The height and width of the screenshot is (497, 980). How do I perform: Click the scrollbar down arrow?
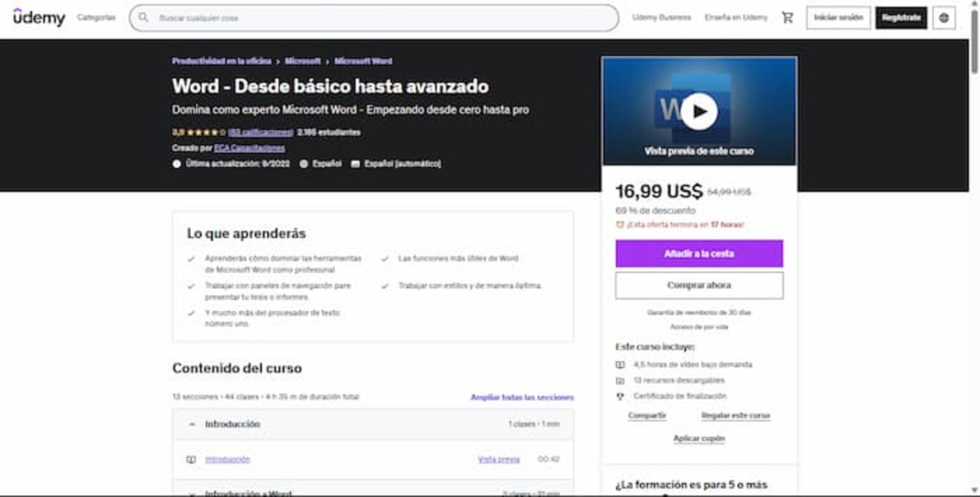coord(974,490)
